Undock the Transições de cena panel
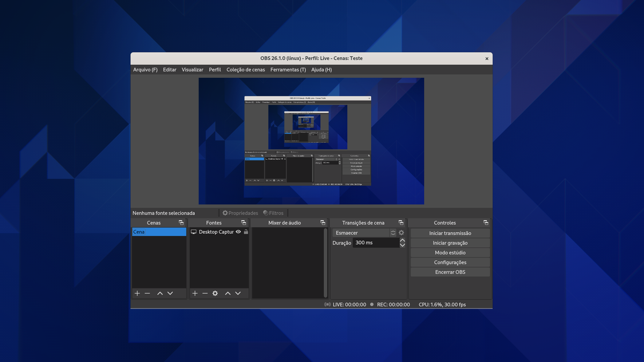 pos(401,223)
